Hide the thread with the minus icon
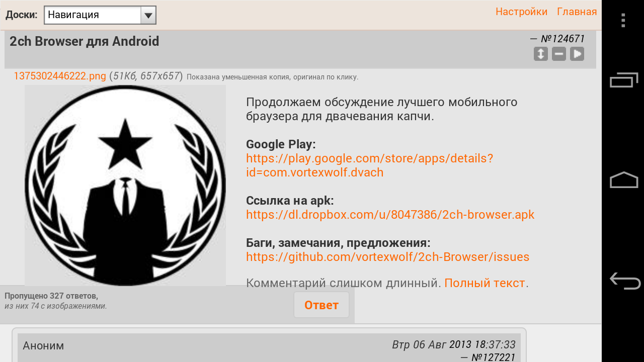 559,54
